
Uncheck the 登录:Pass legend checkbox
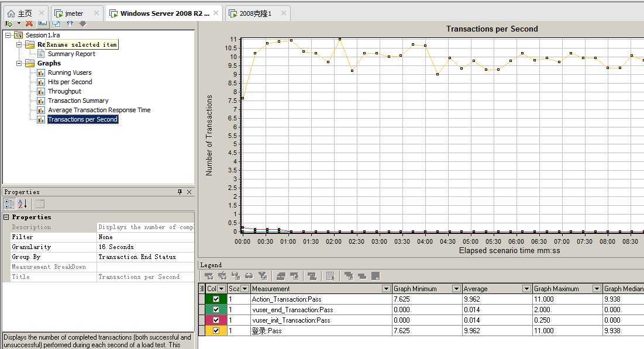[216, 330]
